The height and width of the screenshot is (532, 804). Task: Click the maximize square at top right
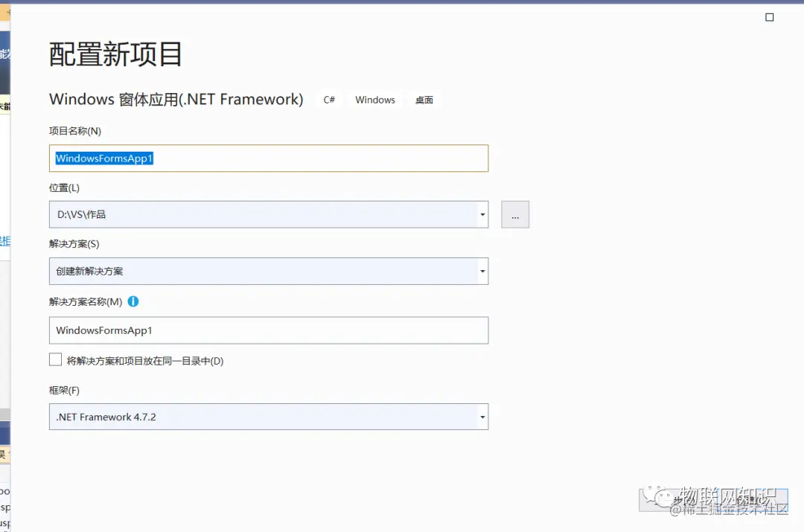769,17
